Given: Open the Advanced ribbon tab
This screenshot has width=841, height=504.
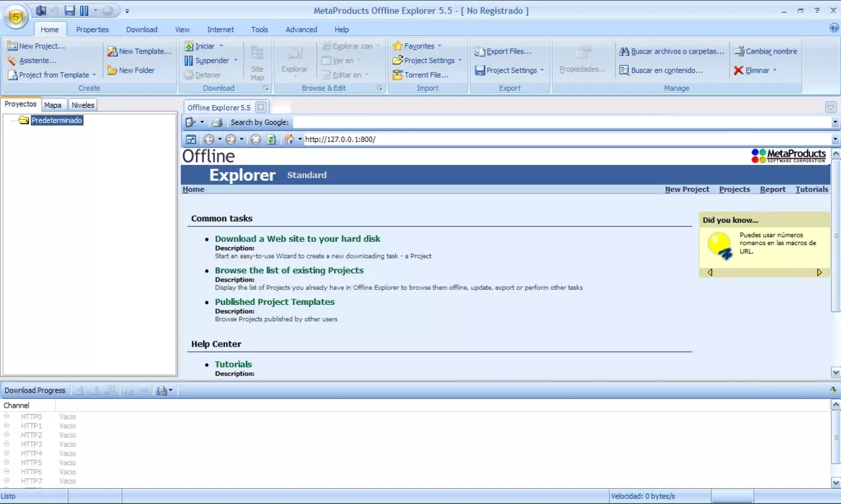Looking at the screenshot, I should pyautogui.click(x=301, y=30).
